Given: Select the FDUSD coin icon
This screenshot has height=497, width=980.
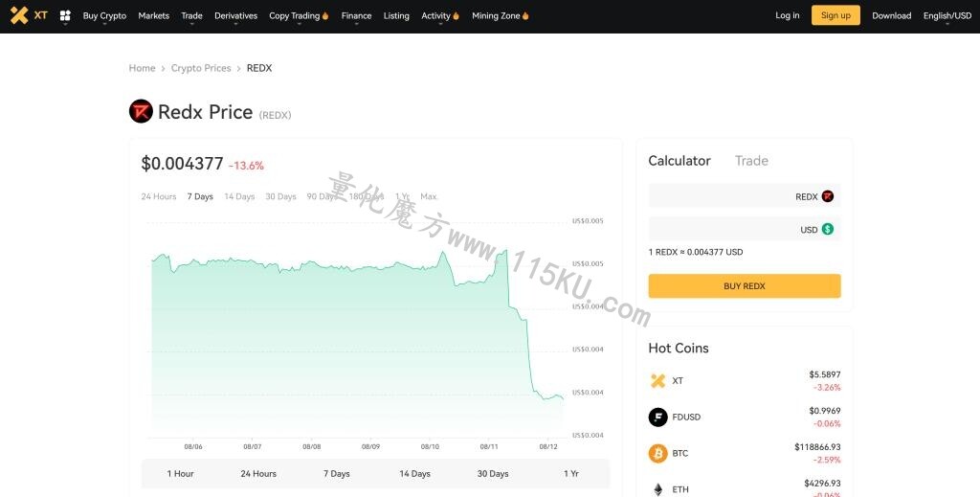Looking at the screenshot, I should coord(657,417).
